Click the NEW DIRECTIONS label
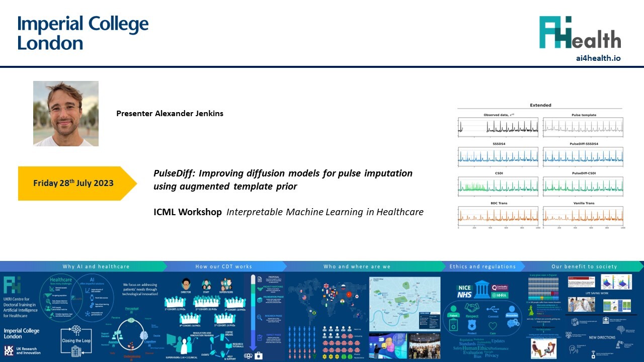Screen dimensions: 644x362 (602, 337)
